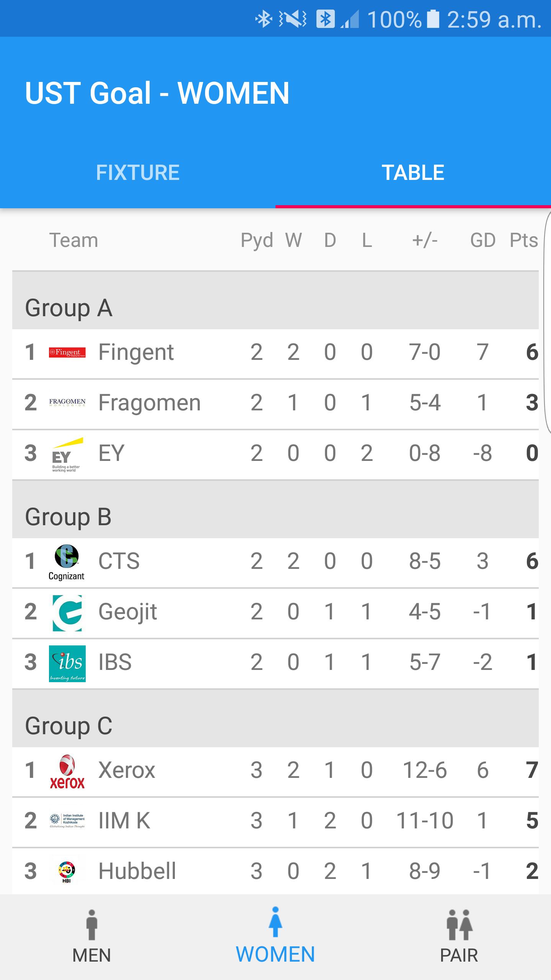Image resolution: width=551 pixels, height=980 pixels.
Task: Tap the EY team logo
Action: 67,454
